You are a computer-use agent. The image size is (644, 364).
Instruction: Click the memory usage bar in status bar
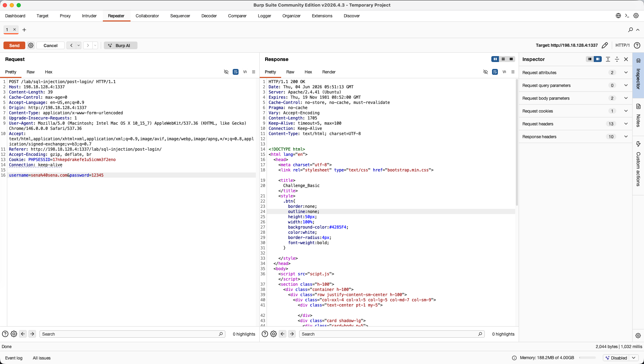click(x=587, y=358)
